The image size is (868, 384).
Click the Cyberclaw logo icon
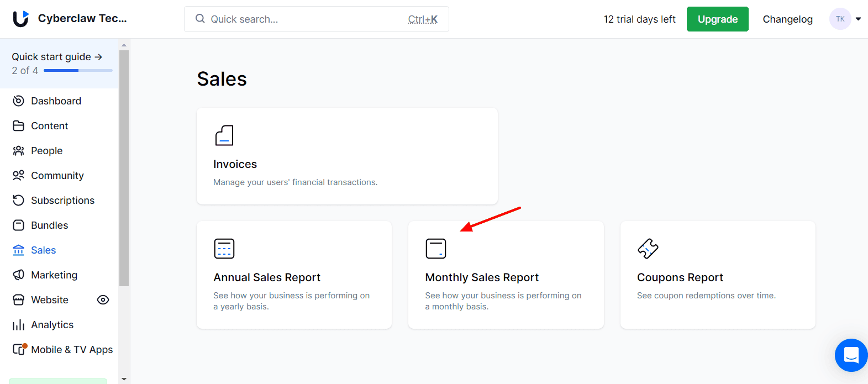(21, 19)
